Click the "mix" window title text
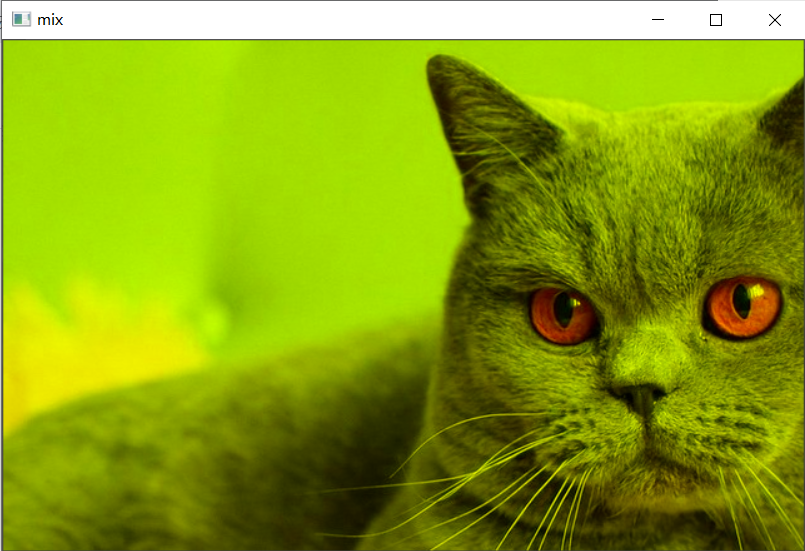Image resolution: width=805 pixels, height=551 pixels. pos(50,19)
